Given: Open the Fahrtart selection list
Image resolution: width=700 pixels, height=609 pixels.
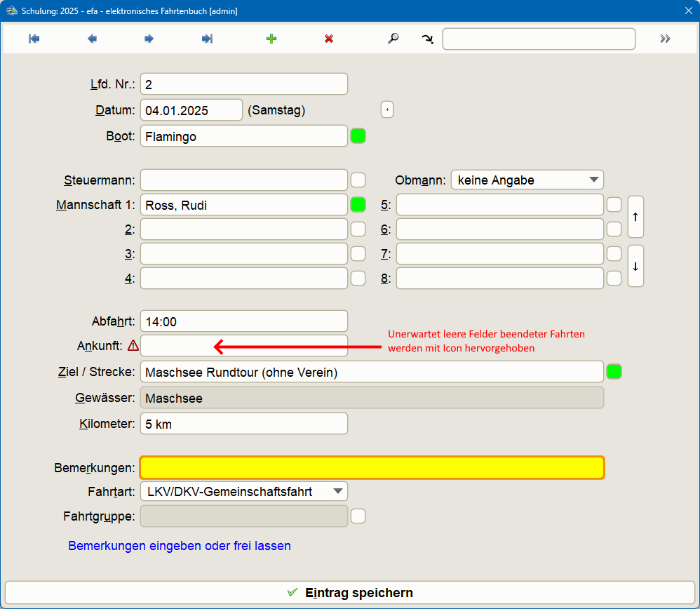Looking at the screenshot, I should pos(337,491).
